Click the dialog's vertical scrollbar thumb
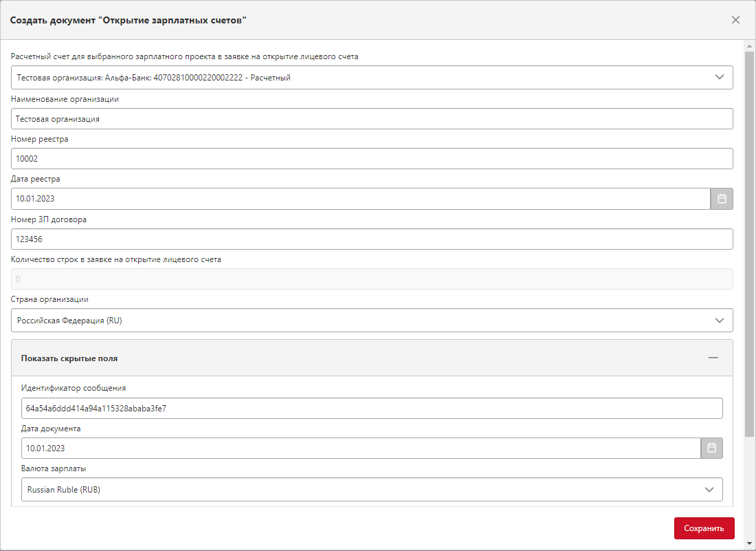The image size is (756, 551). click(x=749, y=244)
